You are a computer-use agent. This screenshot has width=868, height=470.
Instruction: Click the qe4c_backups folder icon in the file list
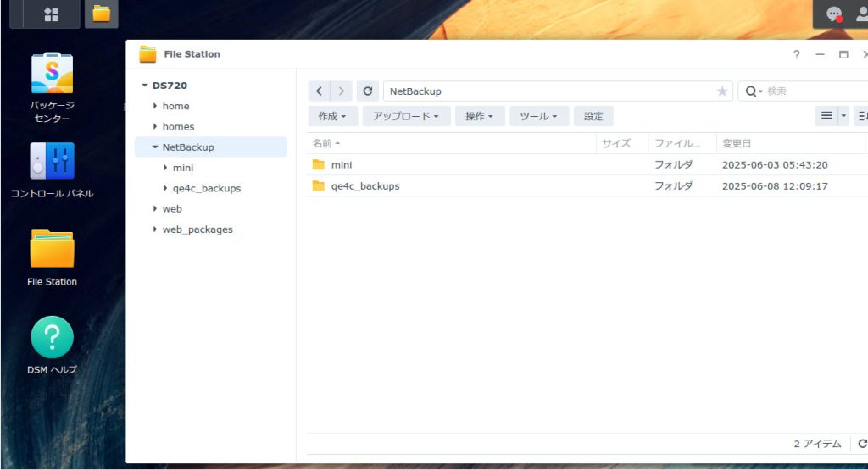coord(319,185)
